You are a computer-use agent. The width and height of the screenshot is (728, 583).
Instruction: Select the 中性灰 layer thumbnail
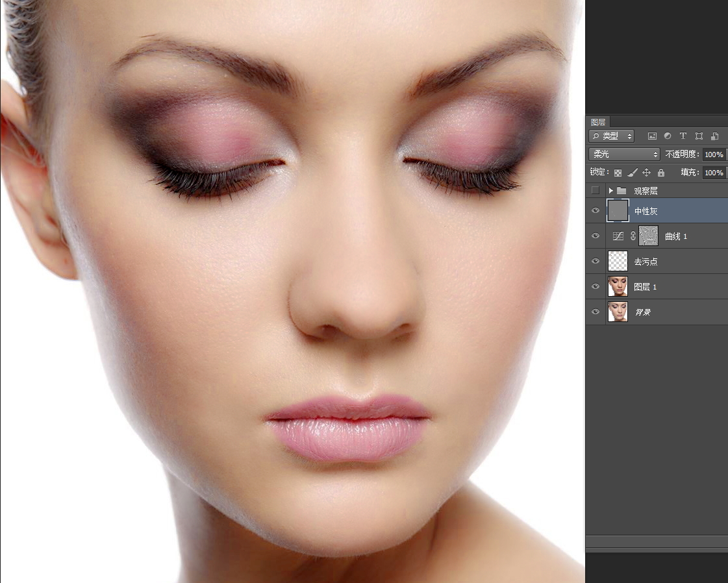pyautogui.click(x=618, y=211)
